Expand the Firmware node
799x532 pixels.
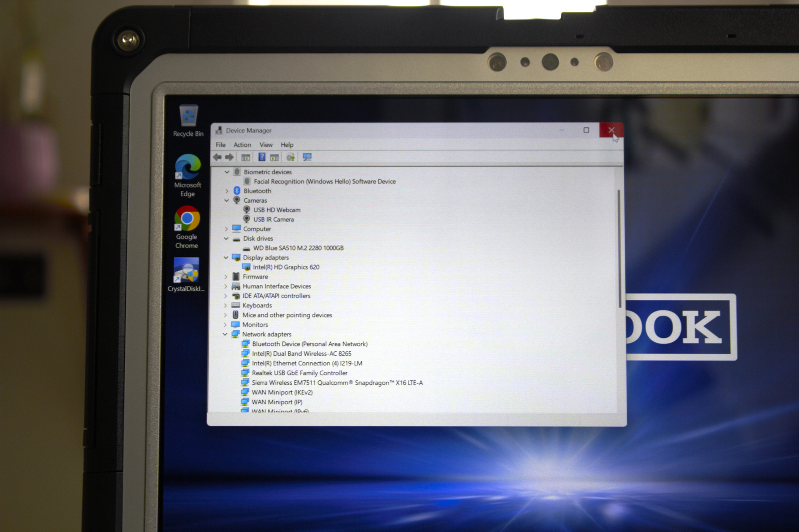pyautogui.click(x=226, y=277)
